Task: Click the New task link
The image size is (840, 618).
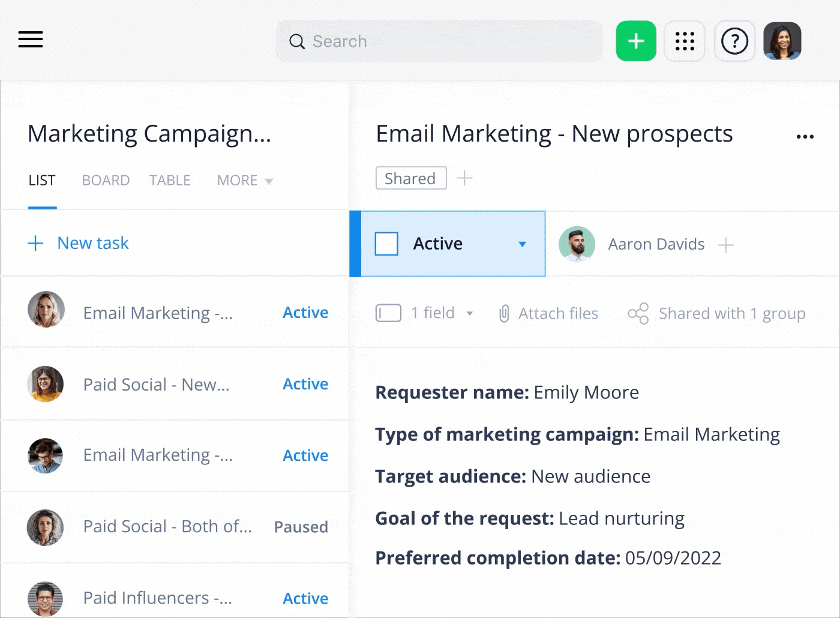Action: coord(93,243)
